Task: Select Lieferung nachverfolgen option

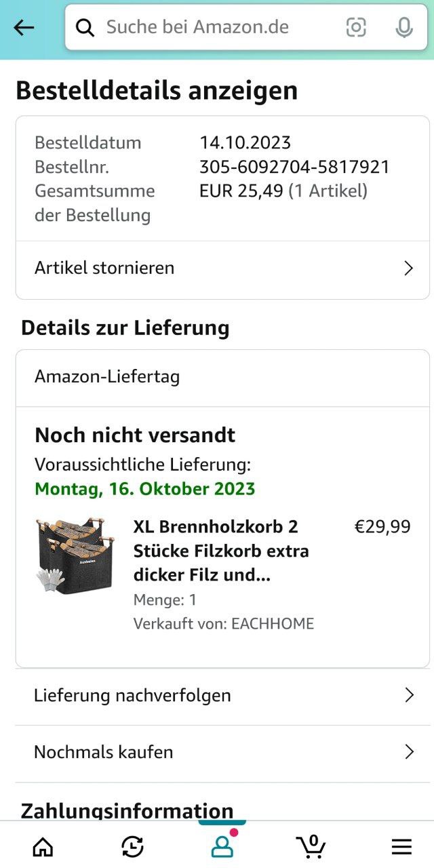Action: coord(132,695)
